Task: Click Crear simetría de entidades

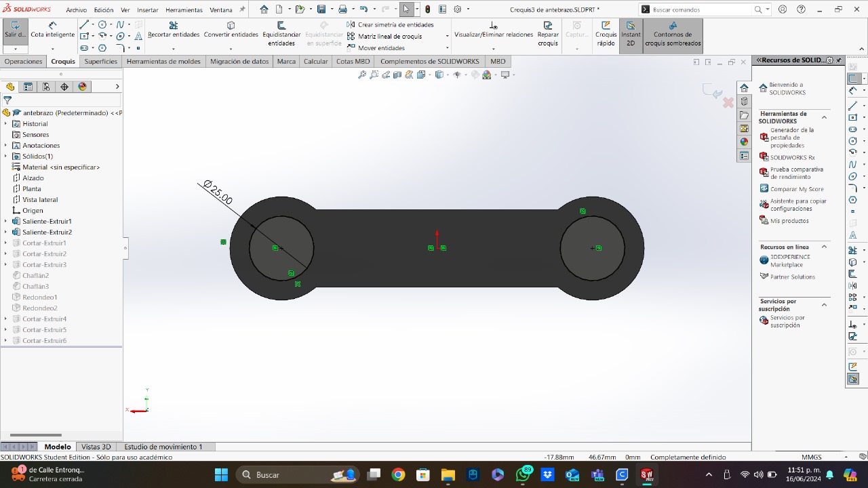Action: 391,24
